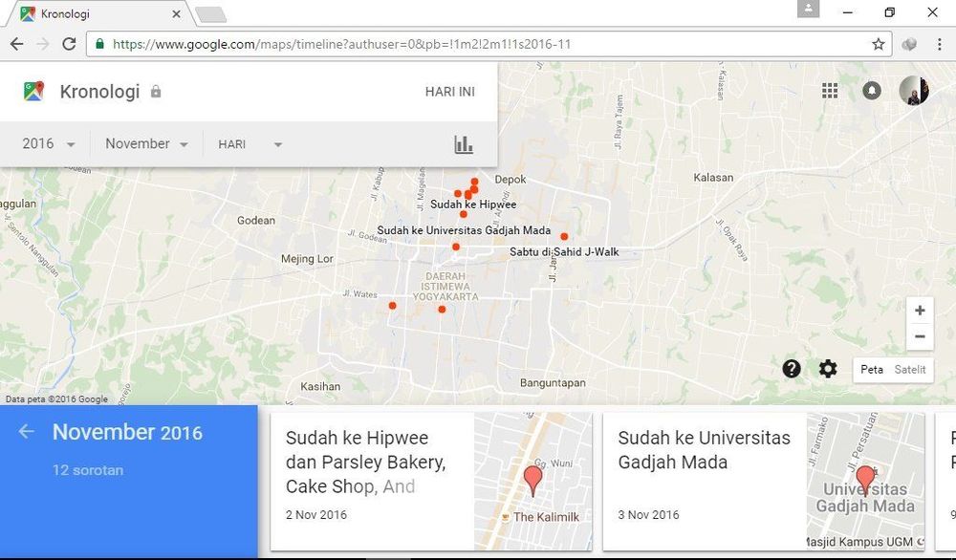Open the HARI day dropdown

click(250, 144)
